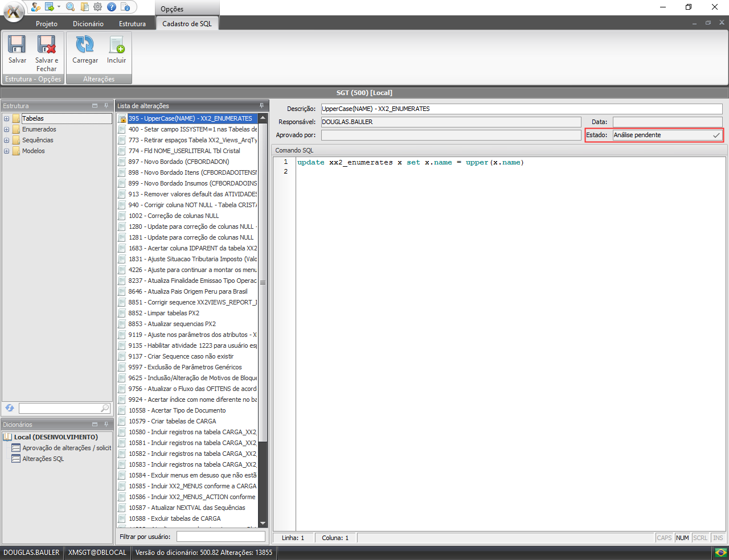729x560 pixels.
Task: Select the Modelos tree item
Action: (x=34, y=151)
